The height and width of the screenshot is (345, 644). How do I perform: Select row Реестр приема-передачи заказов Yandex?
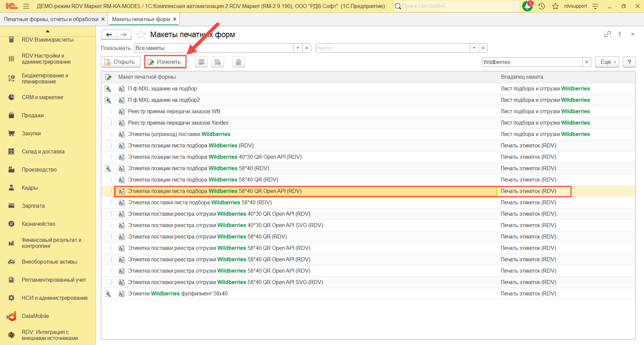[x=178, y=123]
